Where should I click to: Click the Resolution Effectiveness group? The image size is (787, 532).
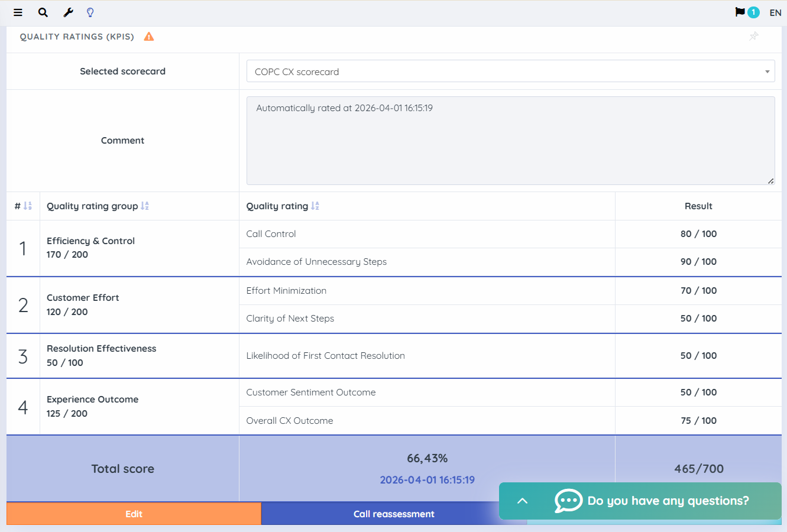pos(102,348)
